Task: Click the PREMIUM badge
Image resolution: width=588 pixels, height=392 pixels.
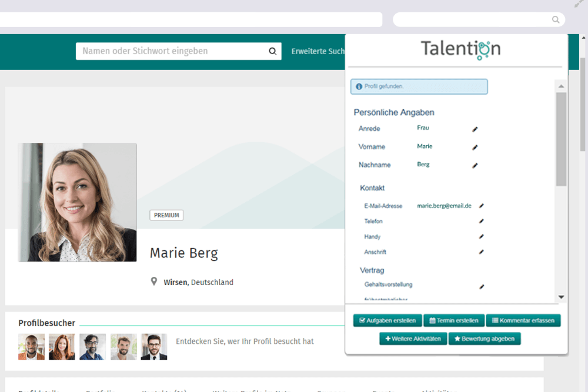Action: tap(166, 215)
